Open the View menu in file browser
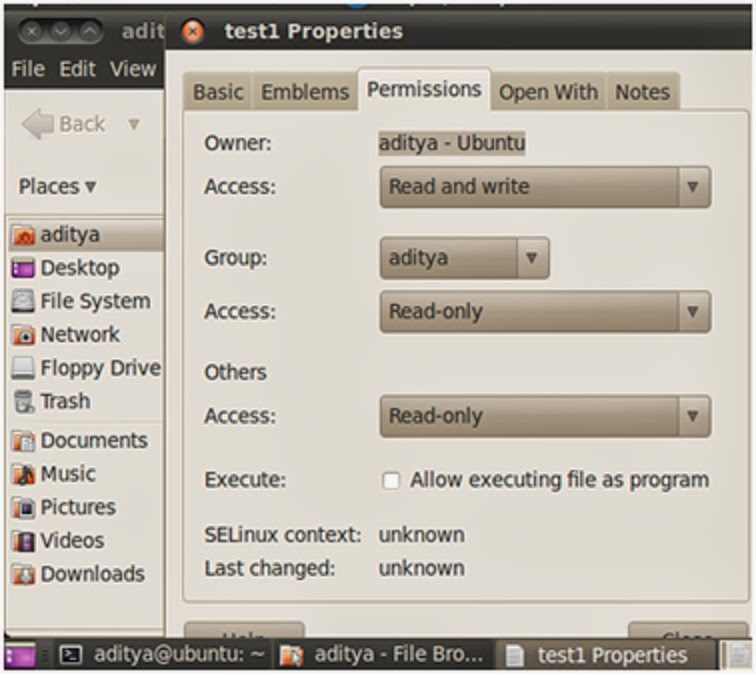Viewport: 756px width, 674px height. pos(133,69)
